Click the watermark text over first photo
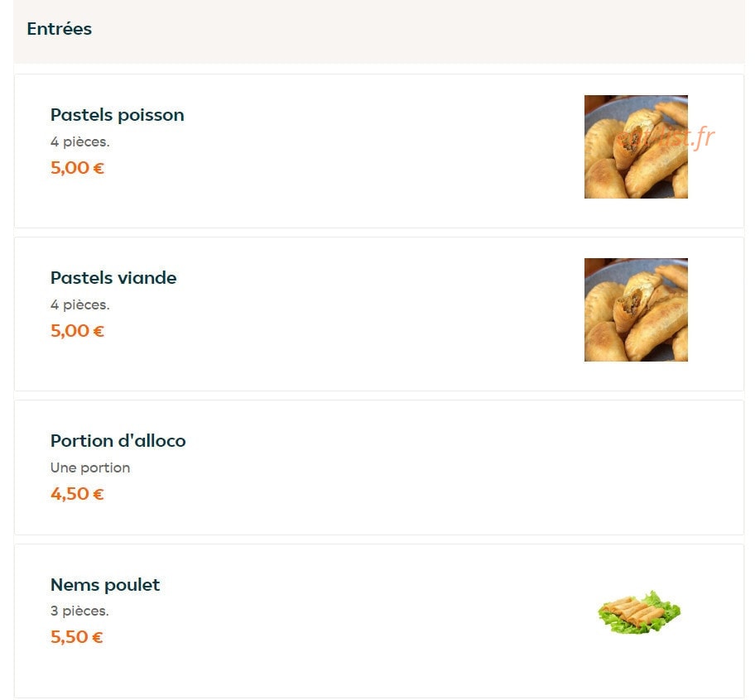Screen dimensions: 755x700 click(x=665, y=137)
